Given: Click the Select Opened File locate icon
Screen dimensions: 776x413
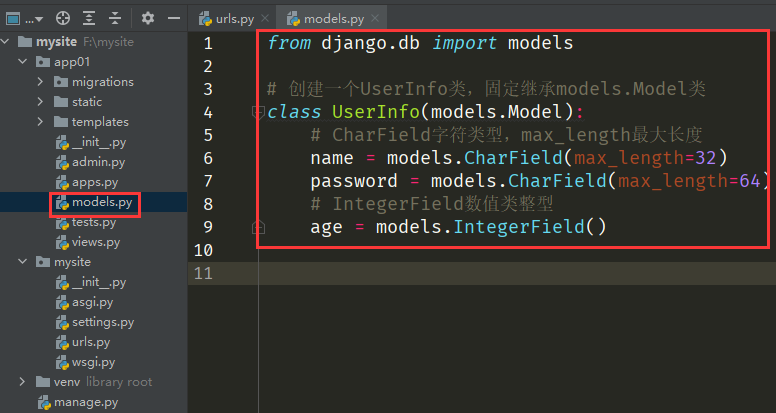Looking at the screenshot, I should (63, 18).
